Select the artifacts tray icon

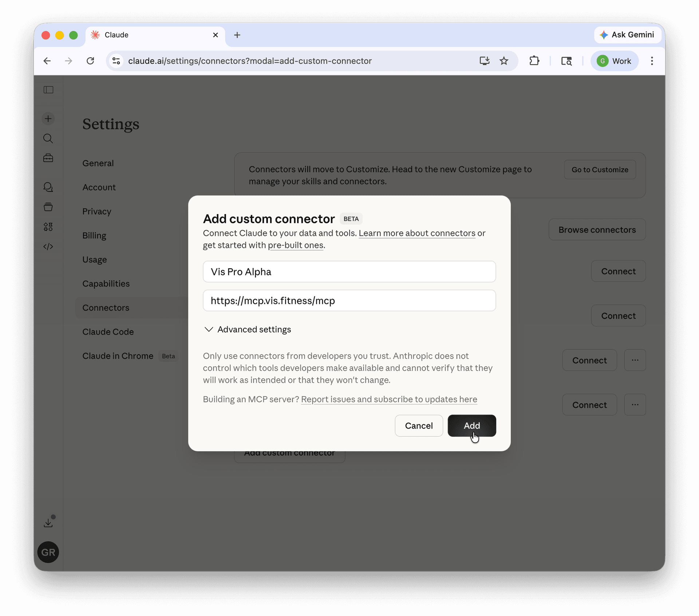tap(48, 207)
